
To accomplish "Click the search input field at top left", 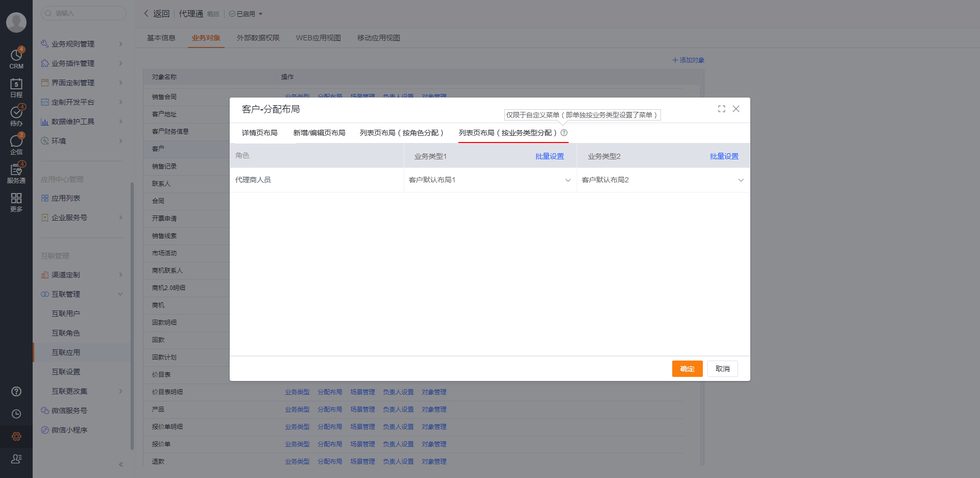I will pos(83,13).
